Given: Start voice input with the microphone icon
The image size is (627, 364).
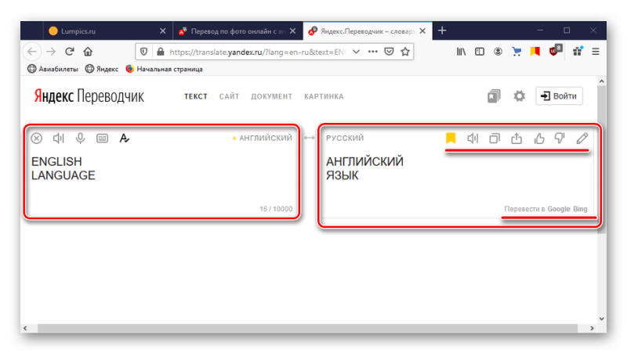Looking at the screenshot, I should pyautogui.click(x=80, y=139).
